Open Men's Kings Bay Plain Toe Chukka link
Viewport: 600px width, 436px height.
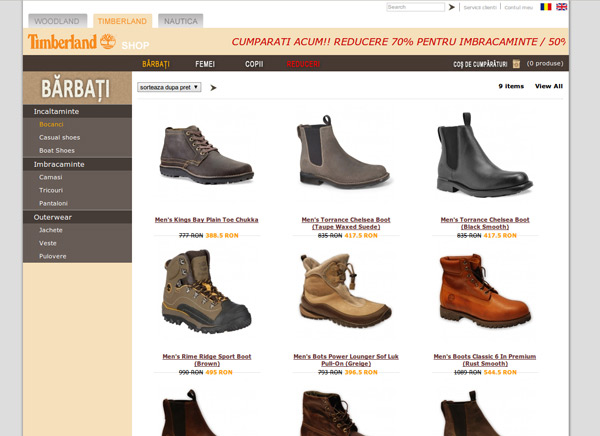[x=207, y=220]
